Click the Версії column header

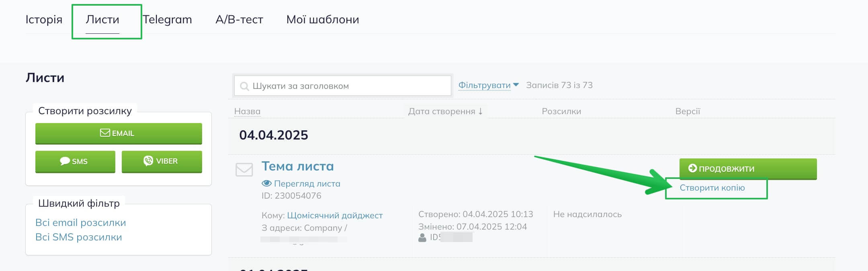pyautogui.click(x=688, y=111)
